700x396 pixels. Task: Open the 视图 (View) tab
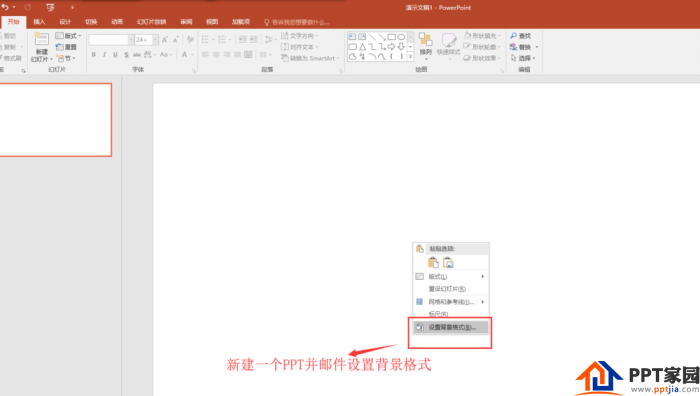(x=212, y=21)
